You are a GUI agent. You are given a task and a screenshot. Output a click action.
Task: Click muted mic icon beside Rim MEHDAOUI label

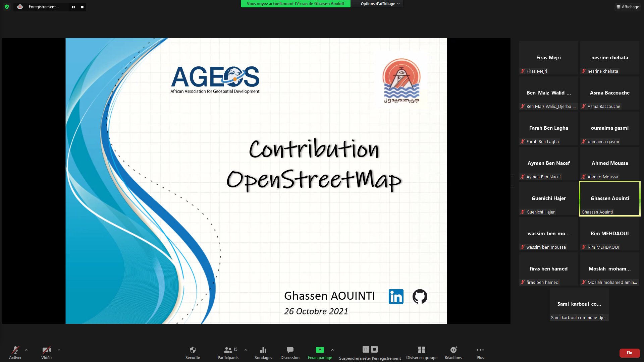(584, 247)
